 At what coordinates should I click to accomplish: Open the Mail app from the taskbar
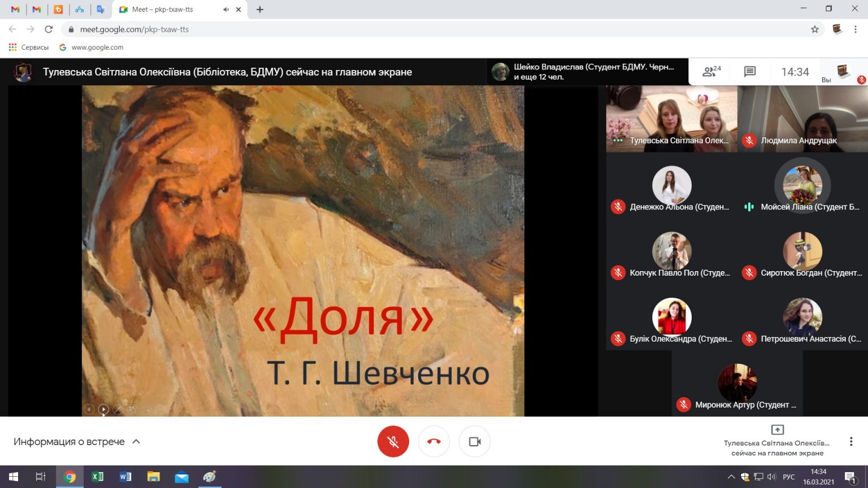point(182,477)
